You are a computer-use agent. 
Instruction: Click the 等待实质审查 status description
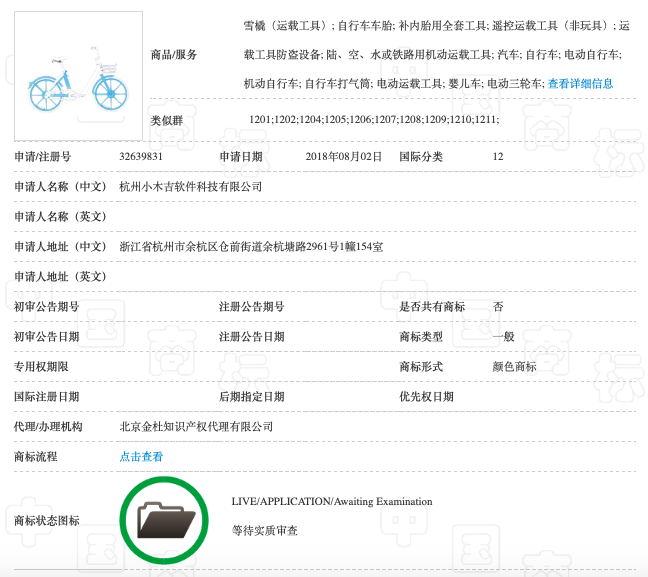264,531
